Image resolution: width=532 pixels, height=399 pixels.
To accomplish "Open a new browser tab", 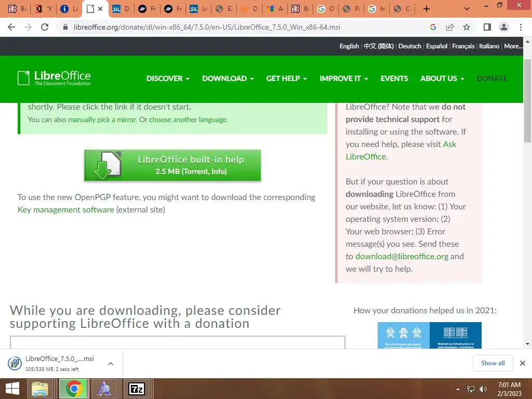I will click(427, 9).
